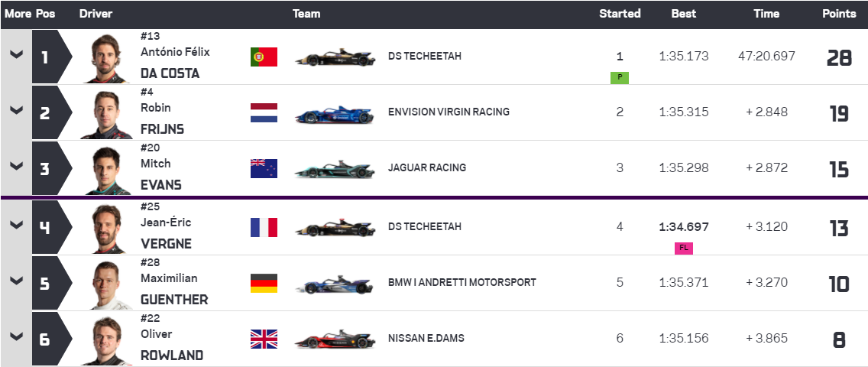Click the Jaguar Racing car image

click(x=335, y=170)
